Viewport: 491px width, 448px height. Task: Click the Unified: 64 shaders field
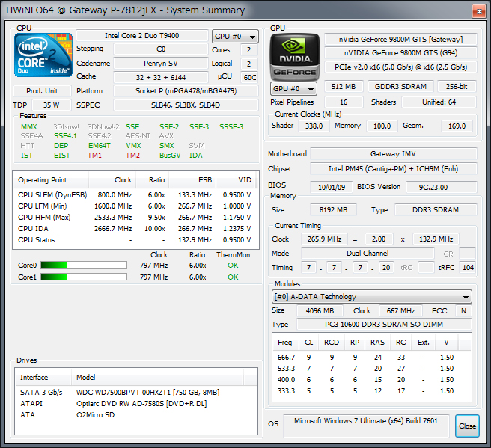point(439,102)
